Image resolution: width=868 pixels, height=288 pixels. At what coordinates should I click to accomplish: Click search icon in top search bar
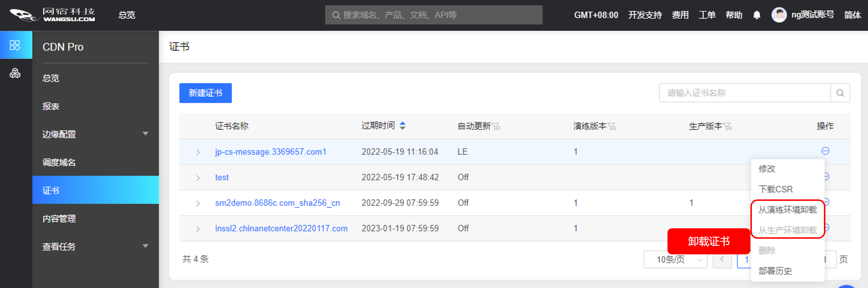click(336, 15)
